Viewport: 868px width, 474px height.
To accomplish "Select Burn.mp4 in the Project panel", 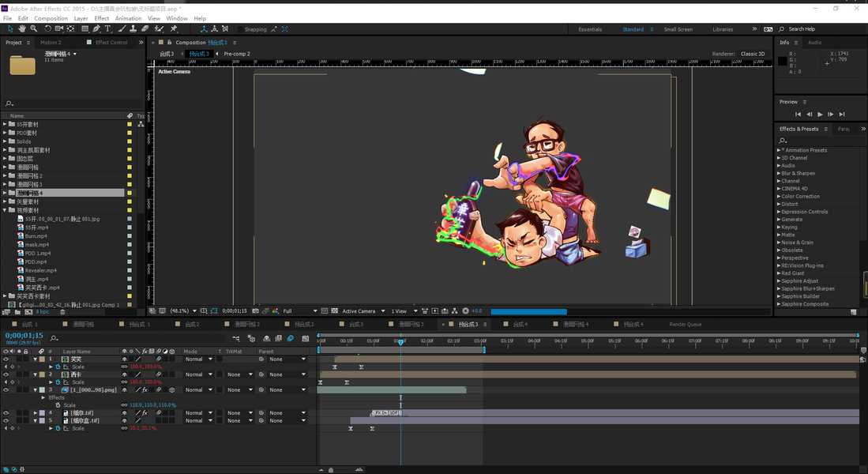I will coord(36,236).
